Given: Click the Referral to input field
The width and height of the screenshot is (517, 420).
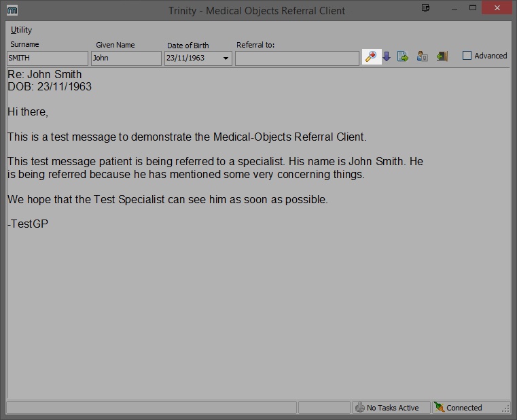Looking at the screenshot, I should [x=297, y=58].
